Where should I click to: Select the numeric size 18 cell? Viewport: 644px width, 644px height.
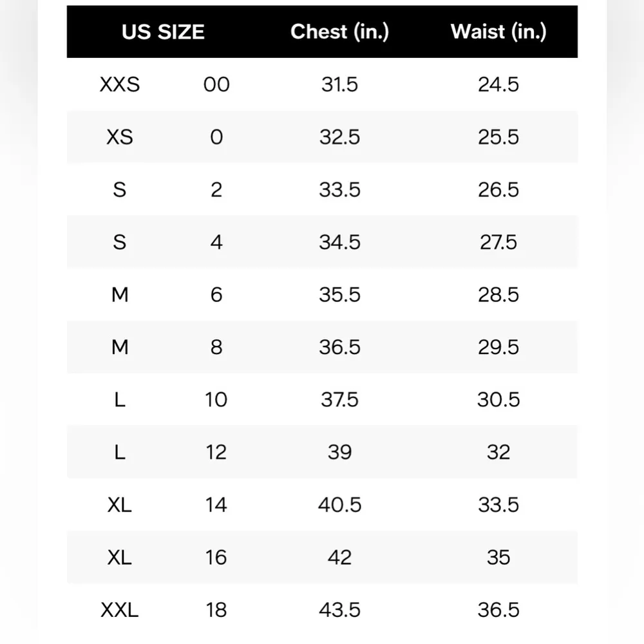tap(216, 610)
